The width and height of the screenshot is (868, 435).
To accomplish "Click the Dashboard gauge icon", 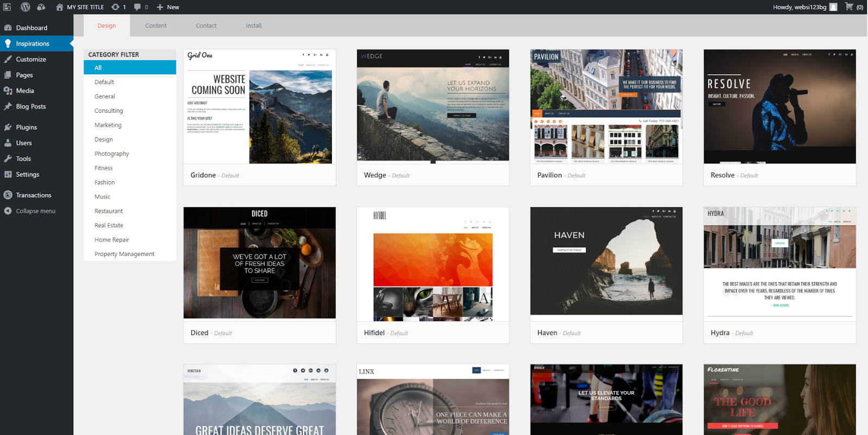I will 8,28.
